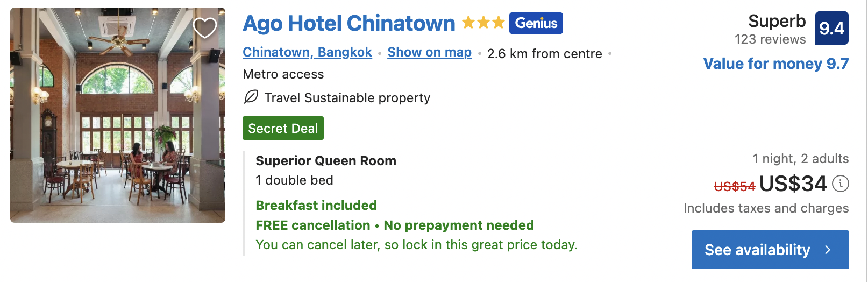The image size is (868, 282).
Task: Click the See availability button
Action: tap(770, 250)
